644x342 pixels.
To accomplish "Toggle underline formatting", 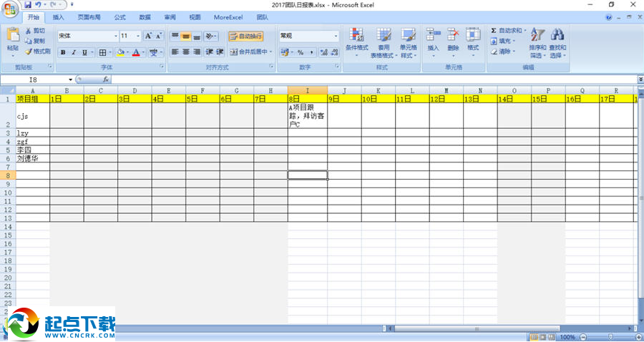I will [x=84, y=52].
